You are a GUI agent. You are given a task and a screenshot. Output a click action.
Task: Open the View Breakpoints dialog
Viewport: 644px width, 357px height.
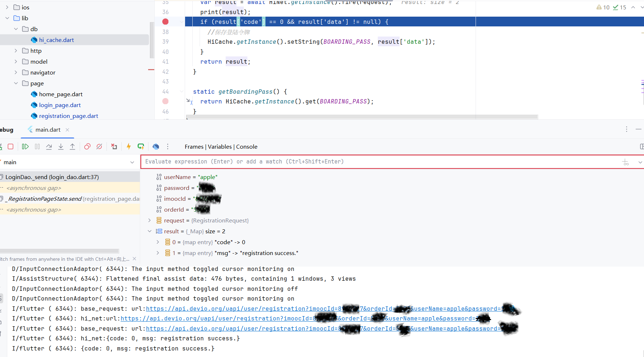pos(87,146)
